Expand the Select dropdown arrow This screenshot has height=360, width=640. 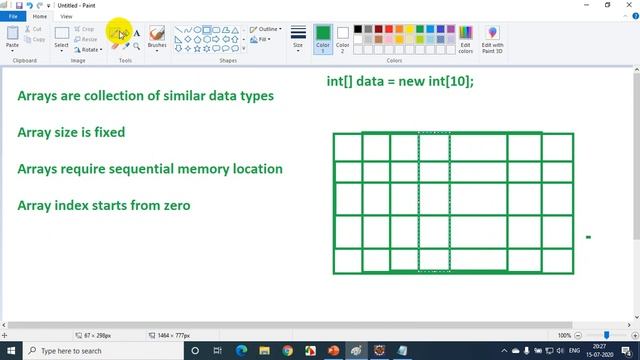[x=62, y=51]
